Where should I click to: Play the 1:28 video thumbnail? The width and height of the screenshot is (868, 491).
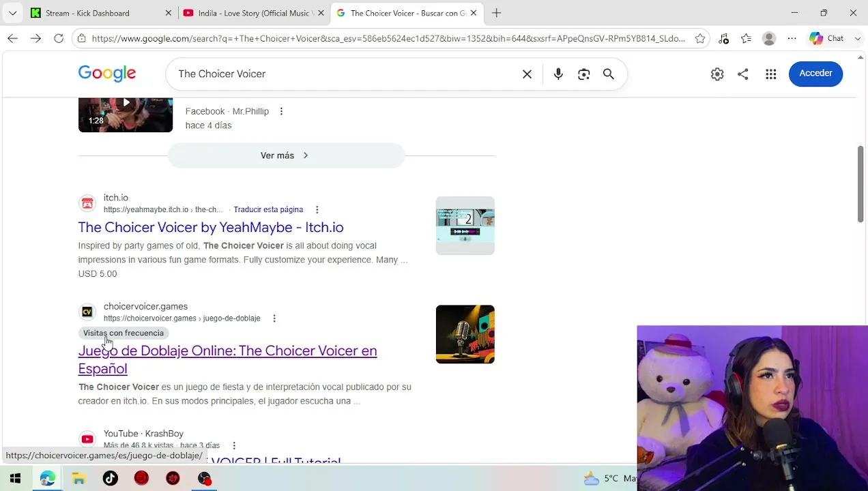coord(126,115)
